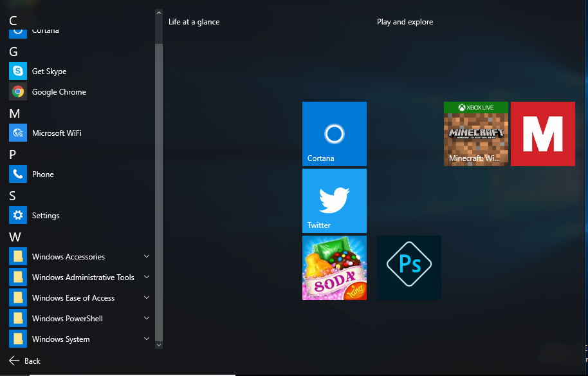Click the app list scrollbar down arrow

pyautogui.click(x=159, y=345)
